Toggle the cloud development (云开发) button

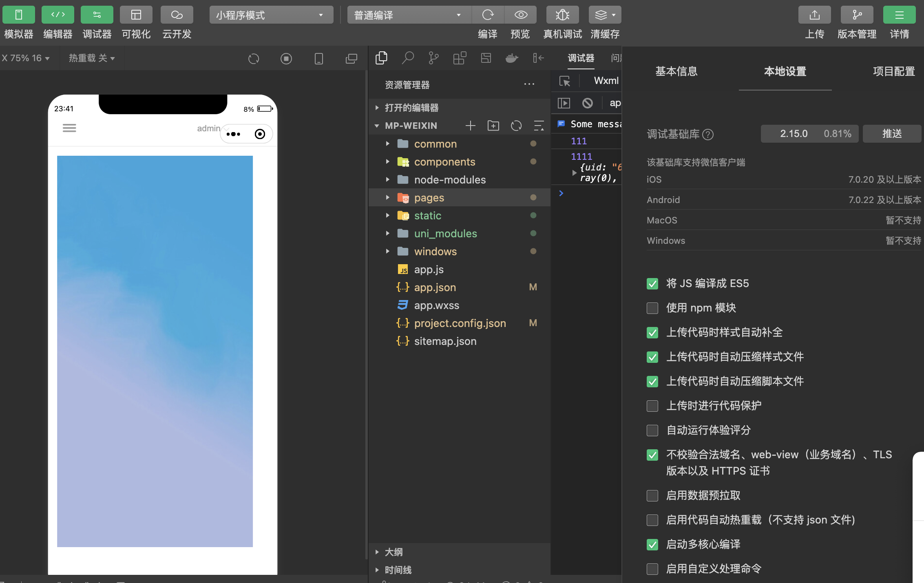[177, 15]
